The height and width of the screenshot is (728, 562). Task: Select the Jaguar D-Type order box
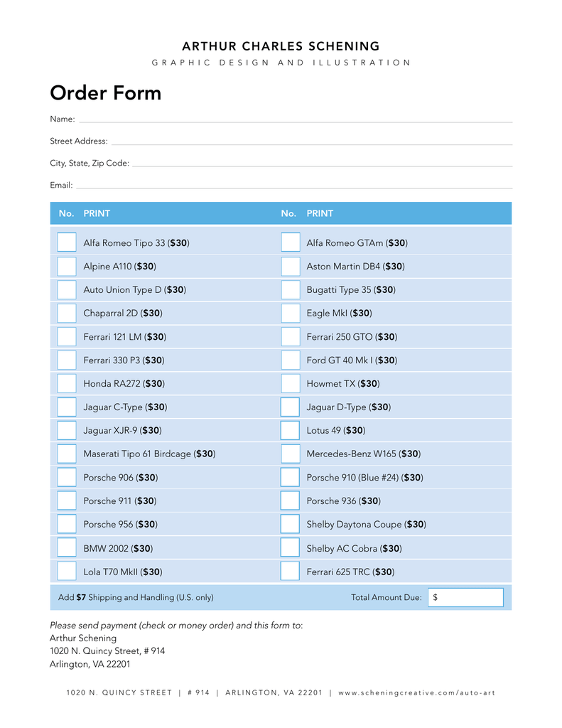click(x=290, y=407)
